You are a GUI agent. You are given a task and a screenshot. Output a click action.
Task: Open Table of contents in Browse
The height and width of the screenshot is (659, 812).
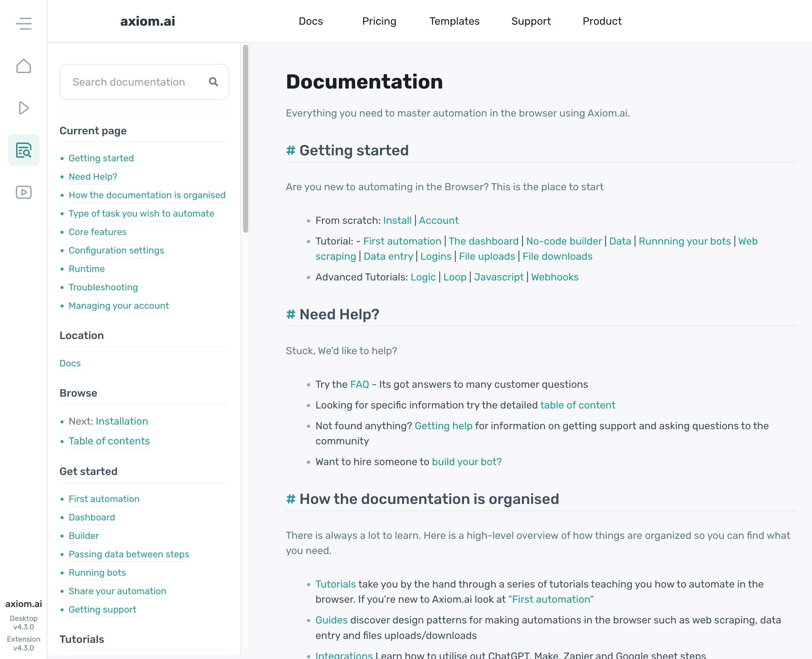pyautogui.click(x=109, y=441)
